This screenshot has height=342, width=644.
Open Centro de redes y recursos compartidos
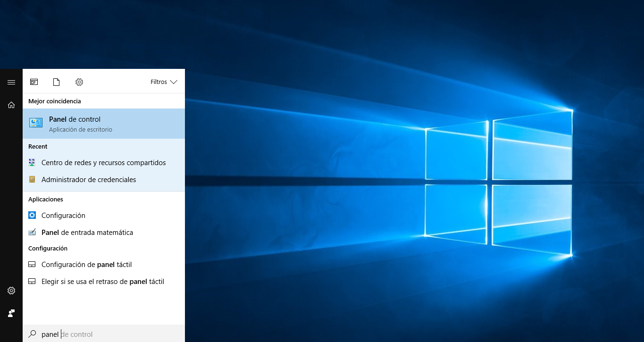click(x=104, y=163)
